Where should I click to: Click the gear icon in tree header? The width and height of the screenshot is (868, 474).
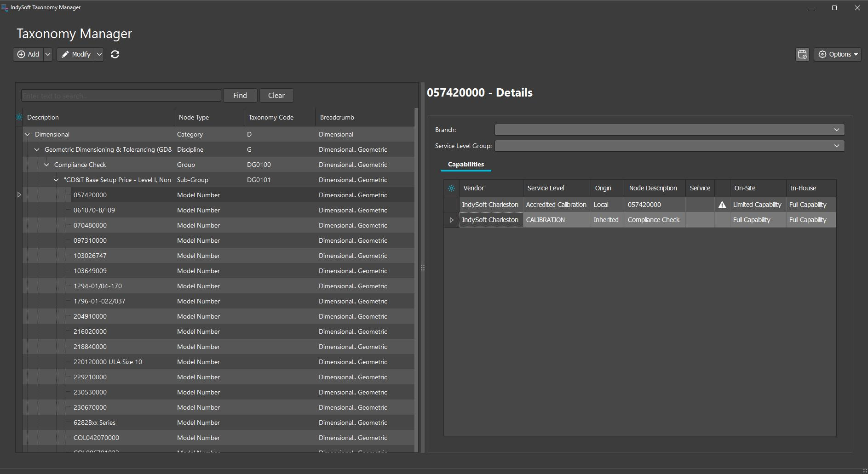(19, 117)
